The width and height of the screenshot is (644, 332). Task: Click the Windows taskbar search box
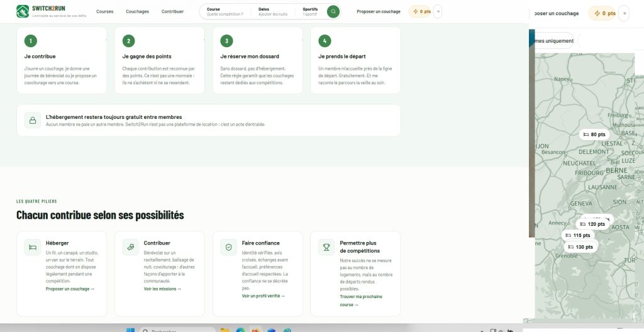[177, 330]
